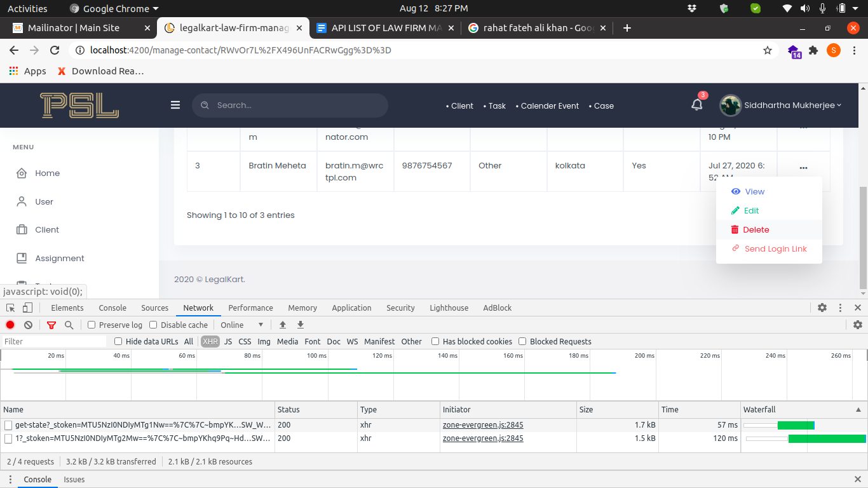The image size is (868, 488).
Task: Open the three-dot actions menu for Bratin Meheta
Action: tap(803, 168)
